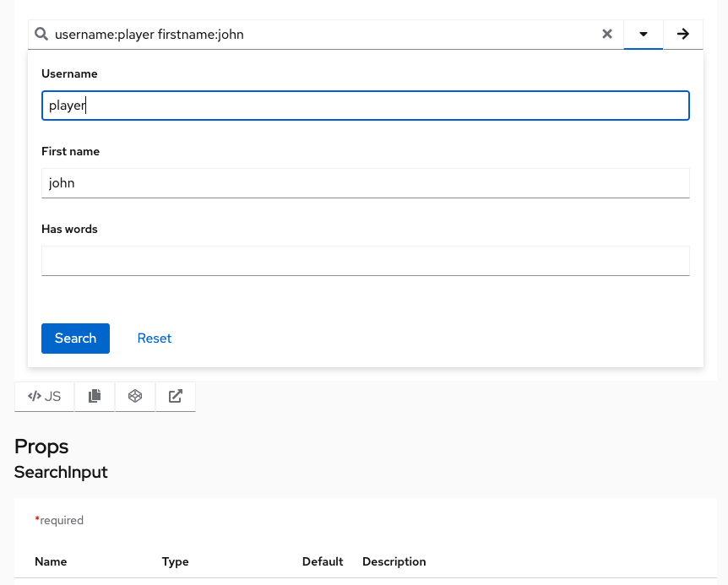
Task: Click the Has words label
Action: 69,229
